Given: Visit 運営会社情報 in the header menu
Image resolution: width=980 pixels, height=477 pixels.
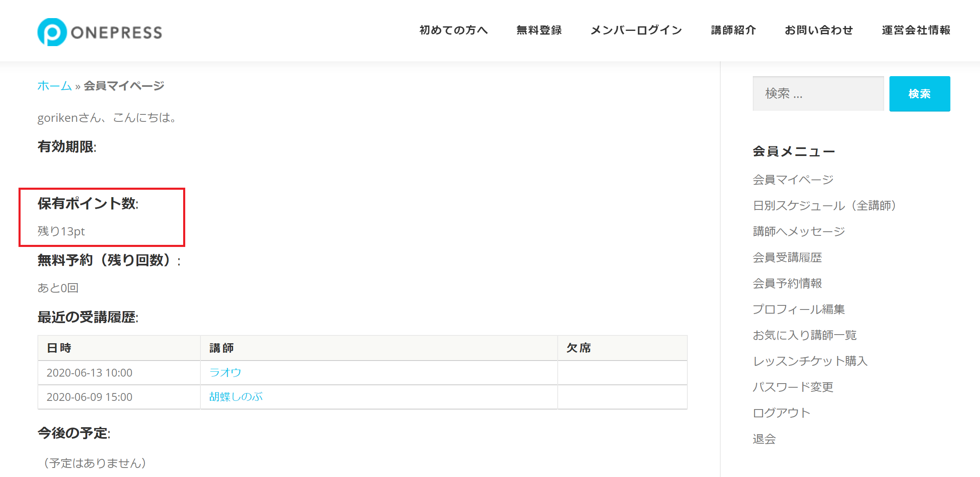Looking at the screenshot, I should point(916,30).
